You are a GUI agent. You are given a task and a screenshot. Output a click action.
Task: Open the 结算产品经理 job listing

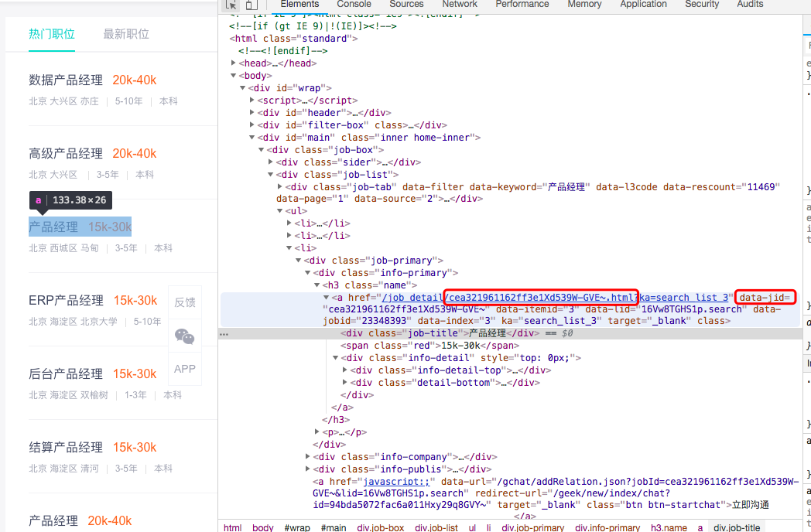coord(66,447)
